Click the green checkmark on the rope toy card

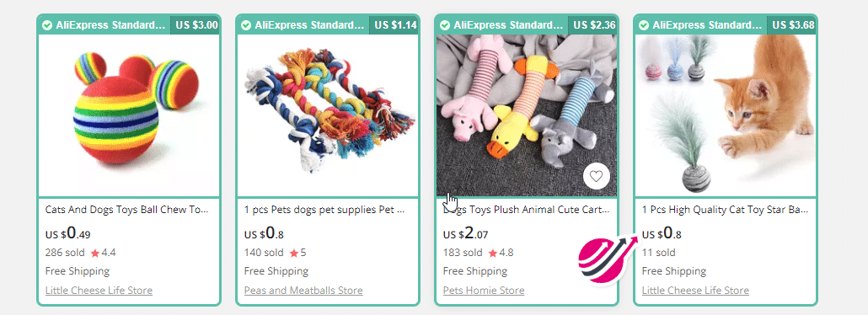[246, 25]
